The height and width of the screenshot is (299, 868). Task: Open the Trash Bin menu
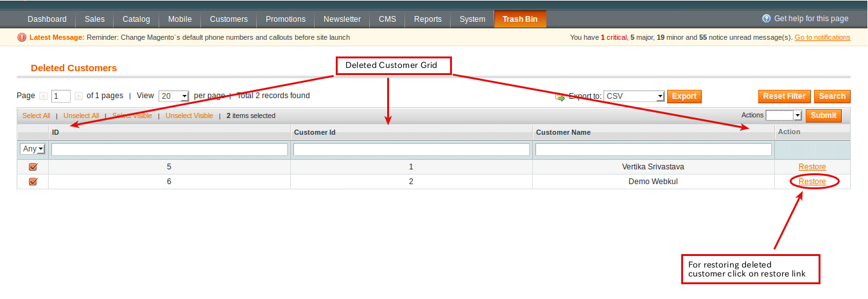(520, 19)
